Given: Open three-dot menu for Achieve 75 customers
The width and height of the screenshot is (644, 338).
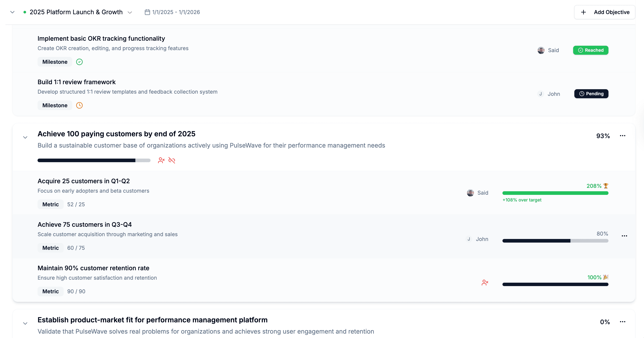Looking at the screenshot, I should pos(624,236).
